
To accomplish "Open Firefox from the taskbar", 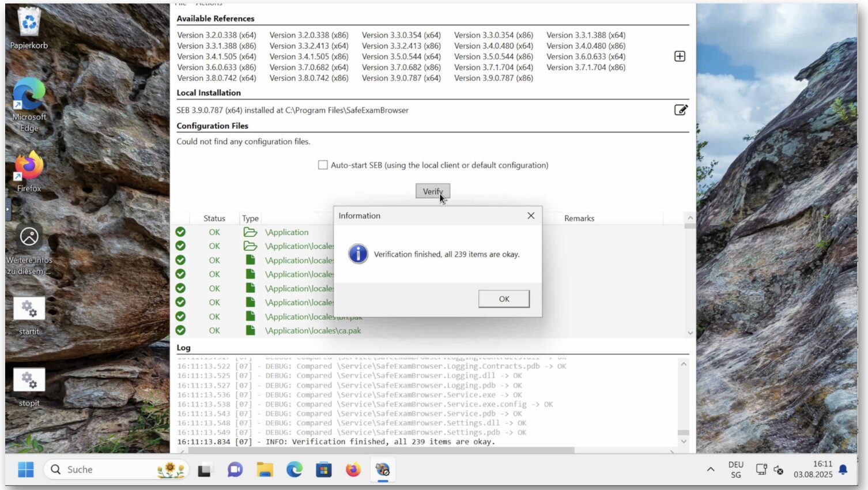I will pos(353,470).
